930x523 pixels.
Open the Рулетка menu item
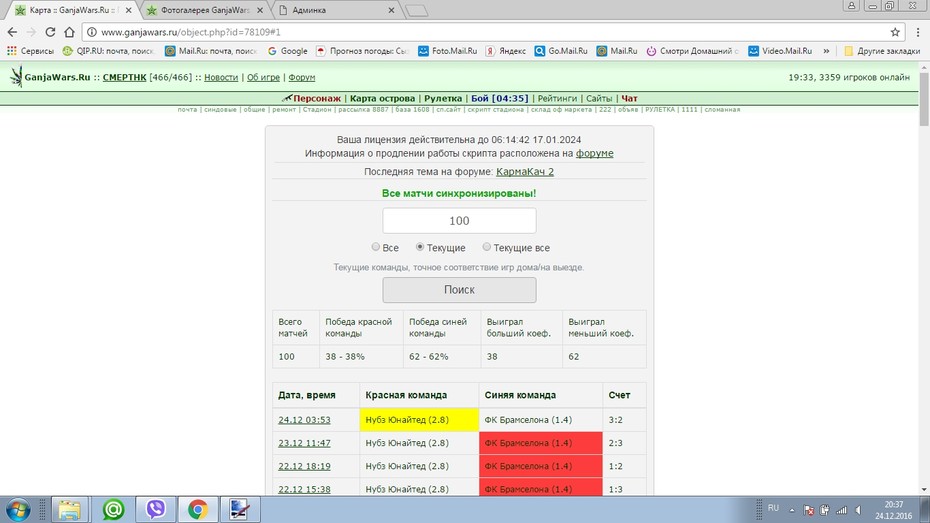[x=443, y=98]
